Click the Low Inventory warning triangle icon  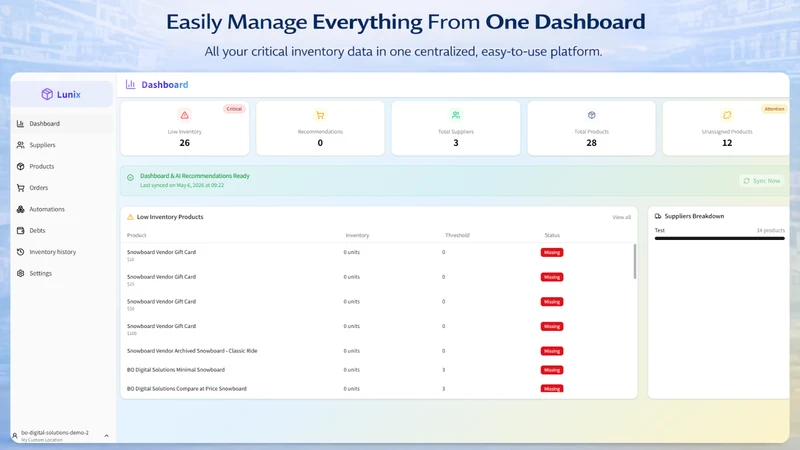185,115
